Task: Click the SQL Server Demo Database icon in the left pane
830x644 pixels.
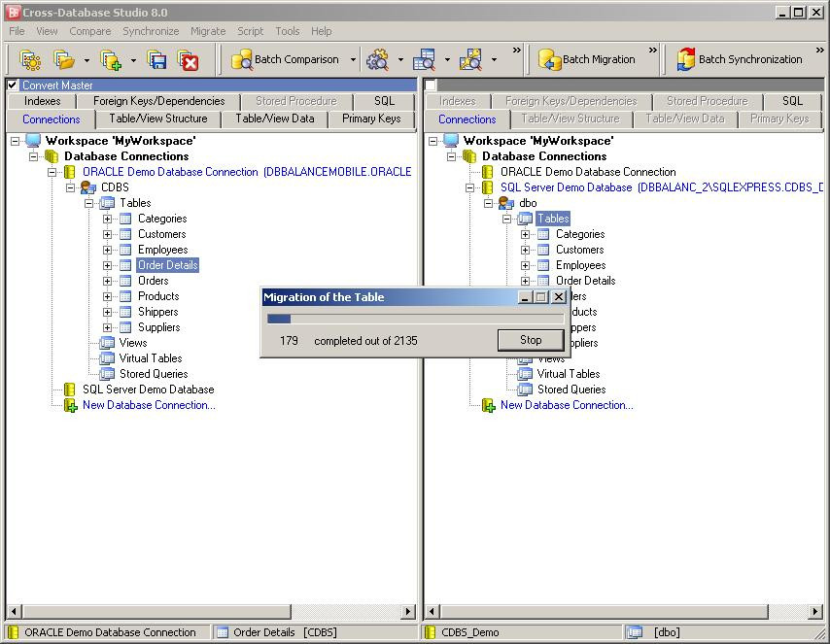Action: click(69, 390)
